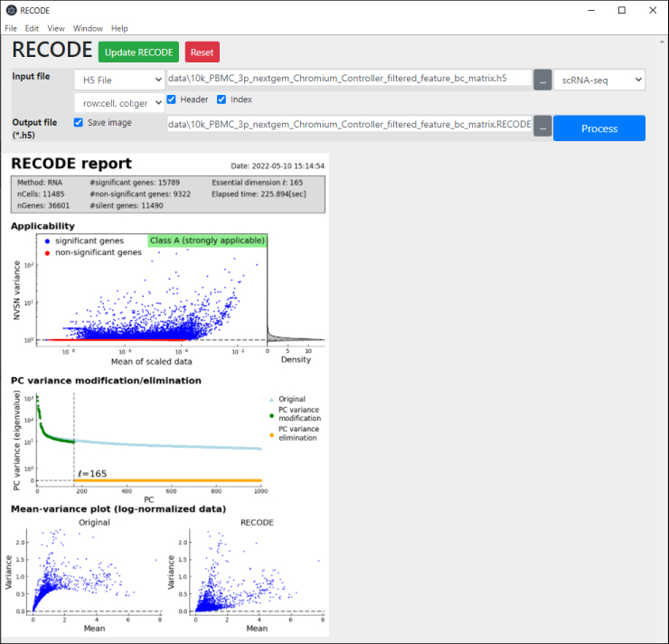Uncheck the Save image checkbox
Viewport: 669px width, 644px height.
(x=78, y=122)
